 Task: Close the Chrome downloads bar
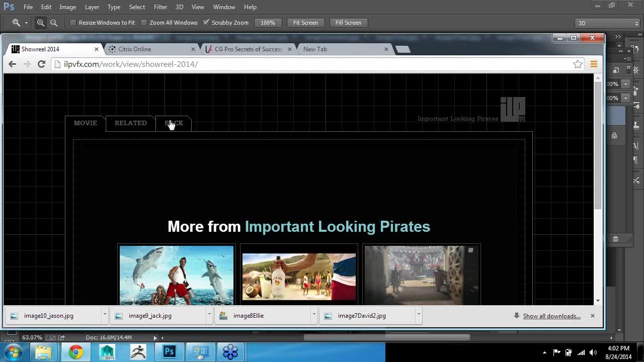point(592,316)
